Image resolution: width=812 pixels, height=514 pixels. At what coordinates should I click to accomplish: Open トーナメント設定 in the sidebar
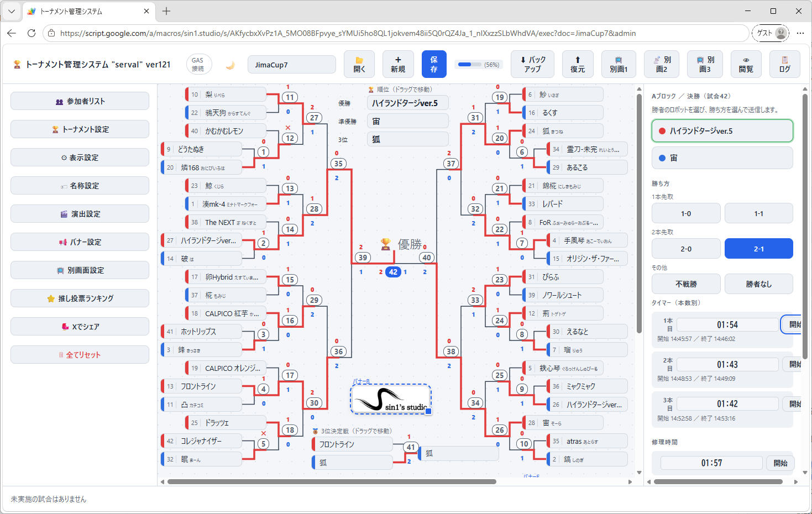pyautogui.click(x=80, y=129)
